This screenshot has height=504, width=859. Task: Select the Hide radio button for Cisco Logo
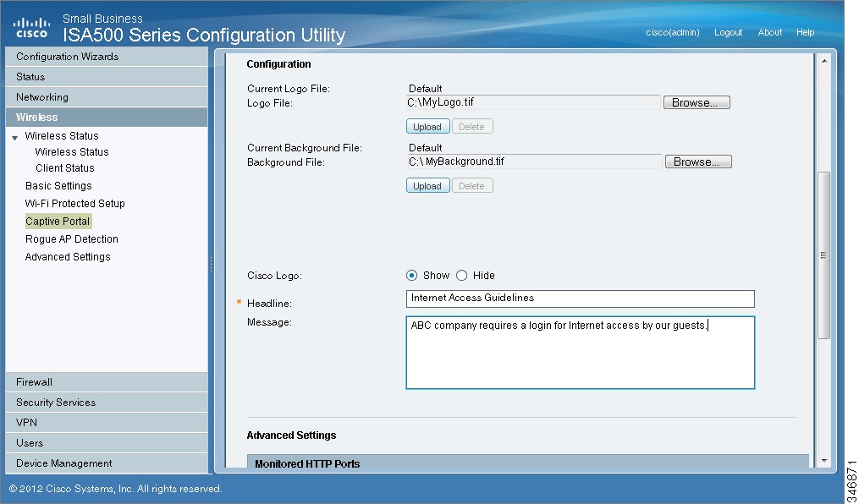point(462,276)
